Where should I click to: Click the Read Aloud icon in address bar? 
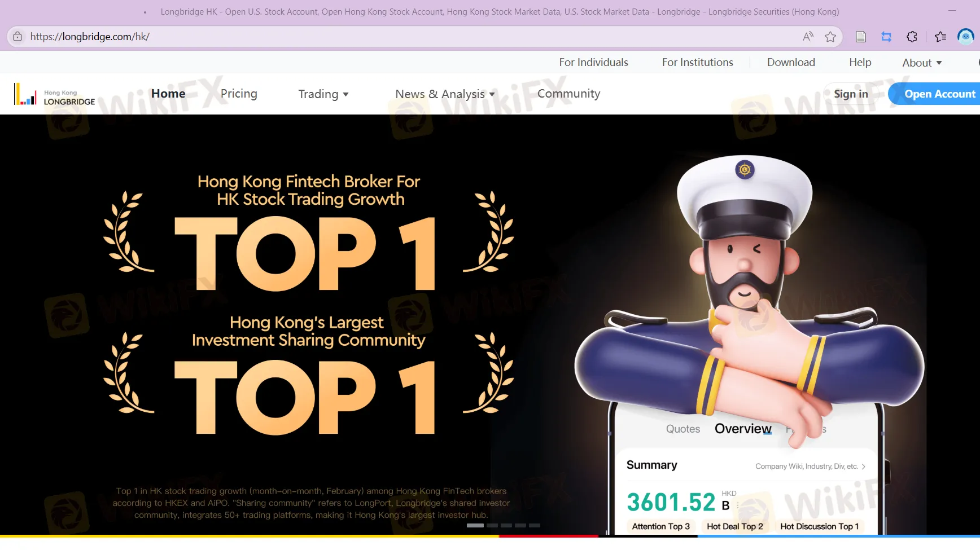click(x=808, y=37)
